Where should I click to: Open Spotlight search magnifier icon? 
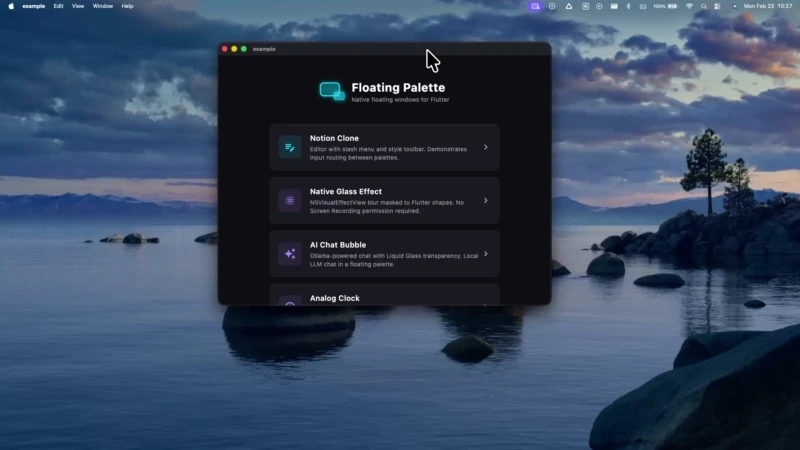(x=704, y=6)
